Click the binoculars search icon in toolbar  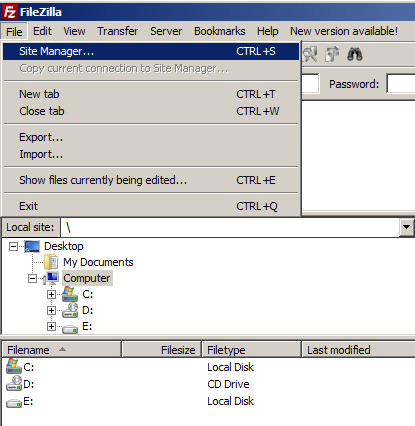point(354,54)
